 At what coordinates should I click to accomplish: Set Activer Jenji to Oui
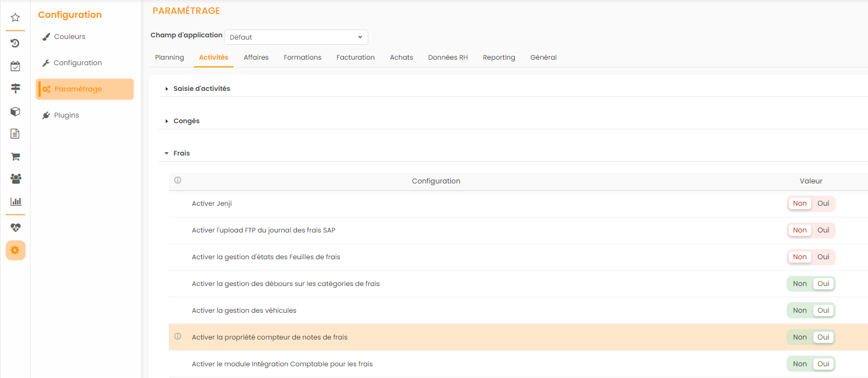click(x=823, y=203)
